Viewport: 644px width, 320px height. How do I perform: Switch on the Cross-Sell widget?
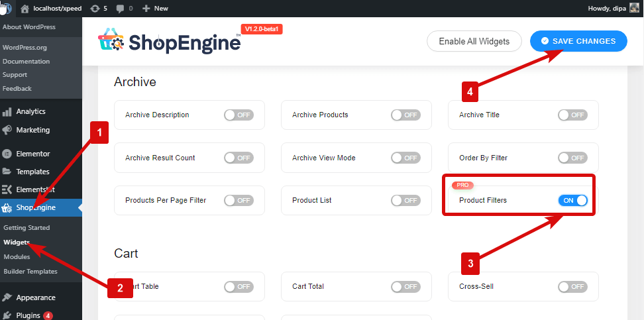(x=572, y=287)
